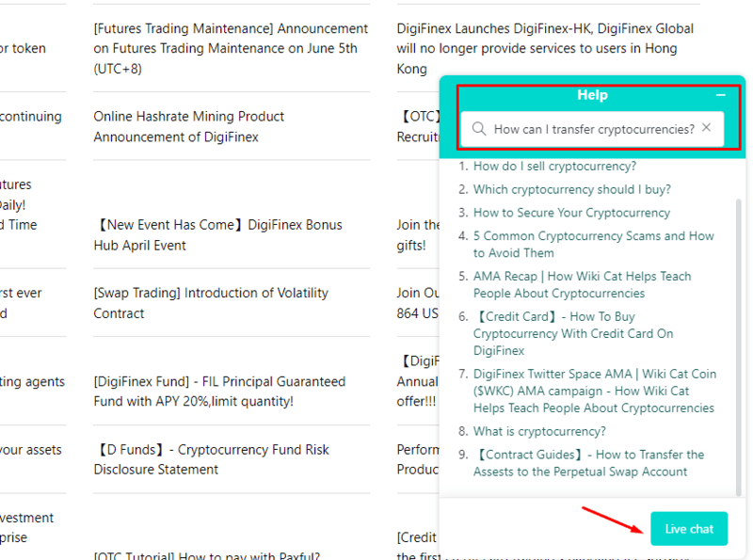Open DigiFinex-HK launch announcement
Image resolution: width=753 pixels, height=560 pixels.
[x=545, y=49]
